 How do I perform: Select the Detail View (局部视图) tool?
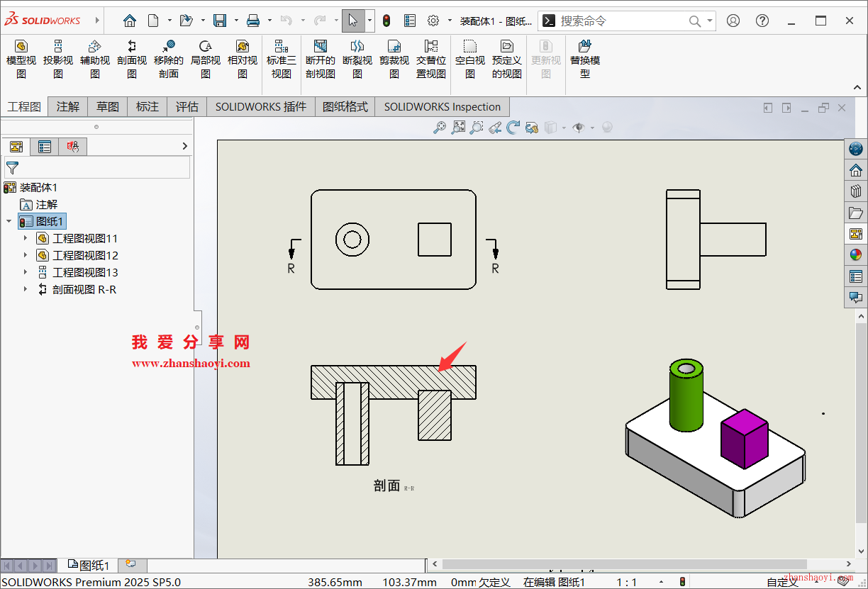tap(206, 59)
